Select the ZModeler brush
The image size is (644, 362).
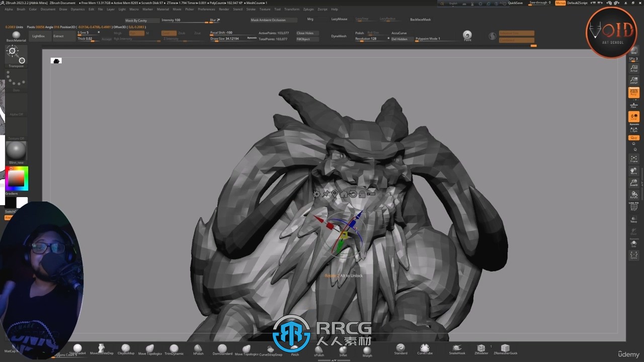(481, 349)
